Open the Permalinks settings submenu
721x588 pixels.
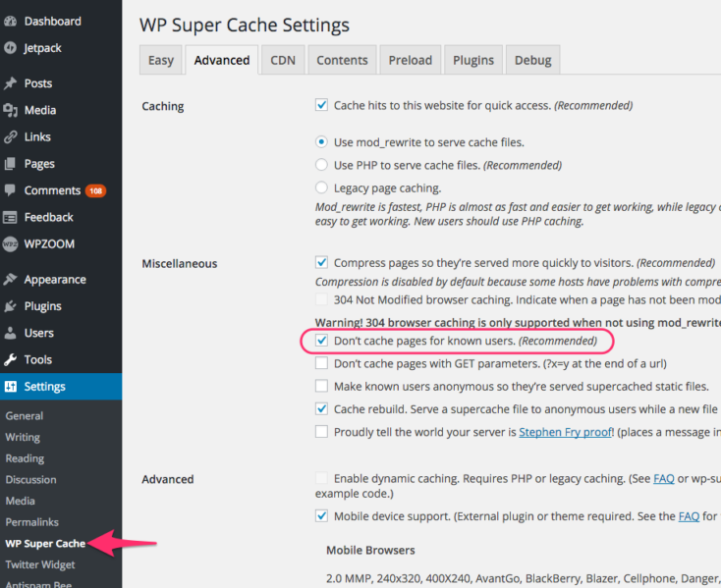32,522
